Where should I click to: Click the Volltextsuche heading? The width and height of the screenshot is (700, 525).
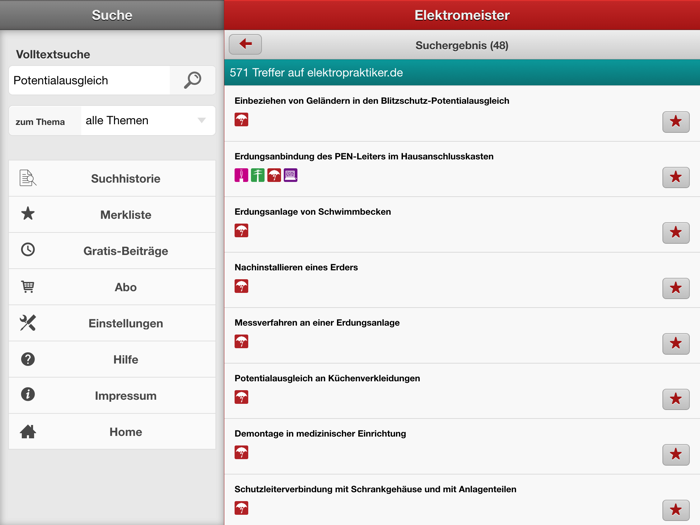(53, 54)
